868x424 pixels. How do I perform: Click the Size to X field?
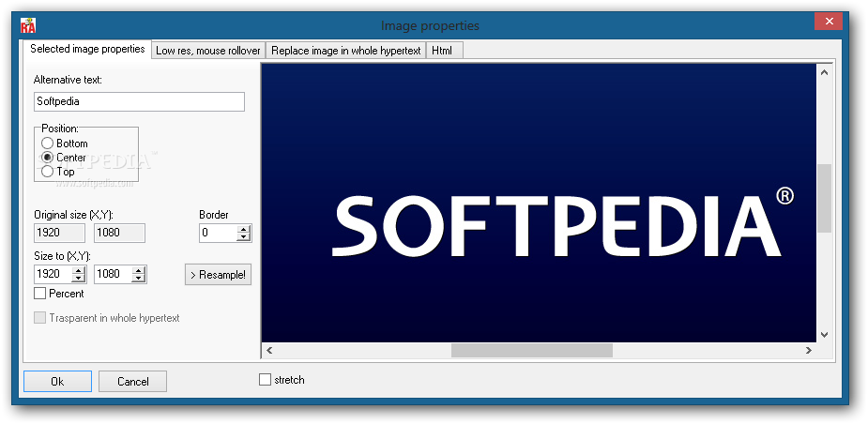(x=53, y=274)
